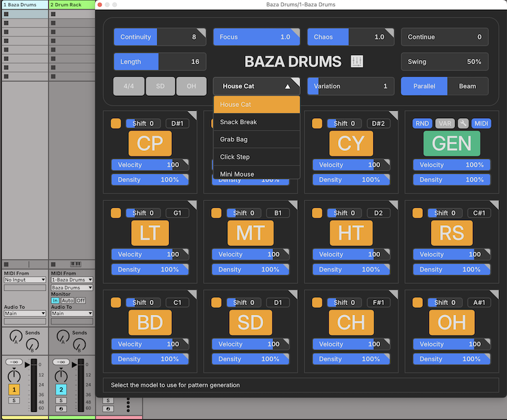Open the MIDI From No Input dropdown
Viewport: 507px width, 420px height.
[x=25, y=280]
